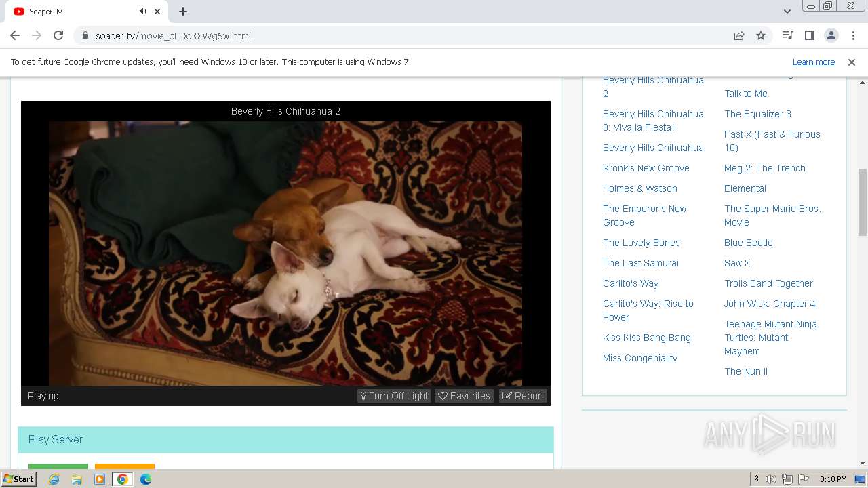Add movie to Favorites
Image resolution: width=868 pixels, height=488 pixels.
click(x=464, y=396)
